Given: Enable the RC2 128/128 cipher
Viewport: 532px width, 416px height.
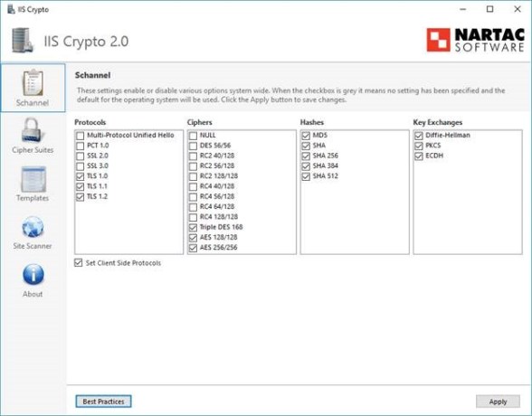Looking at the screenshot, I should 193,176.
